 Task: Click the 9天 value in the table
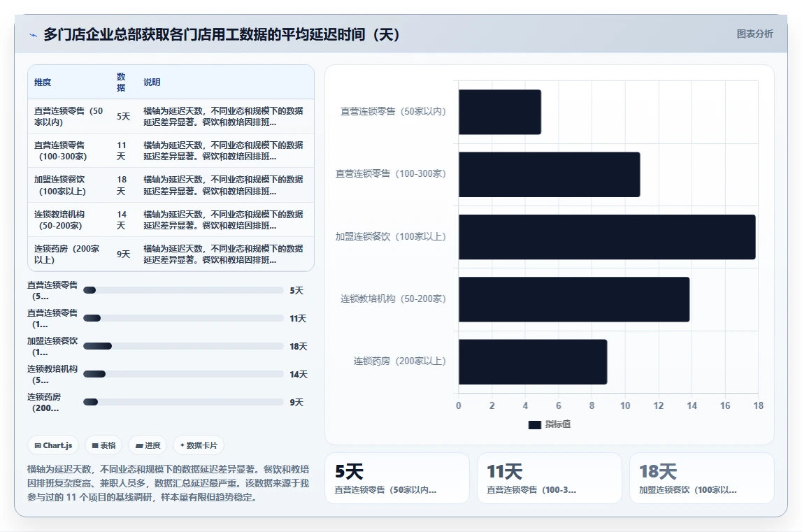123,254
